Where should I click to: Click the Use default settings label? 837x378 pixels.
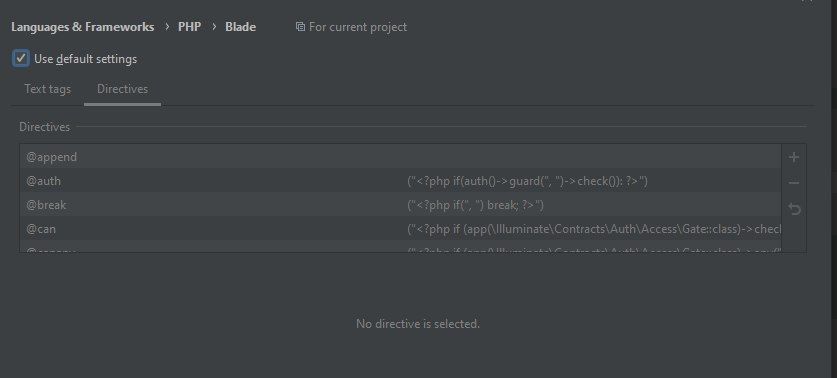[x=85, y=59]
